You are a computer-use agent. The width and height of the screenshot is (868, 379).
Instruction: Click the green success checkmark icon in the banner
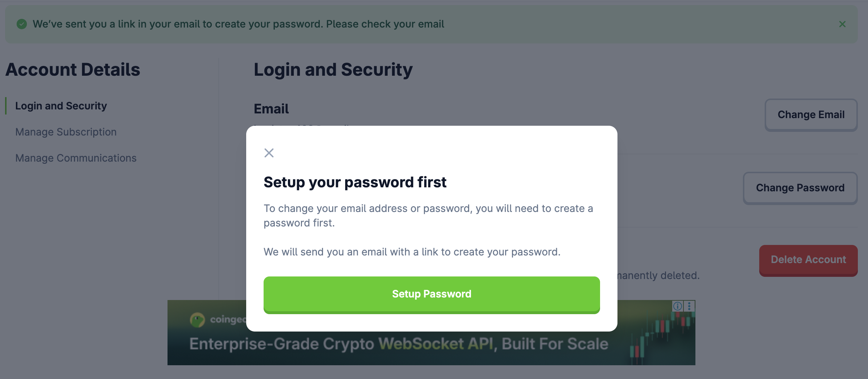(x=22, y=24)
